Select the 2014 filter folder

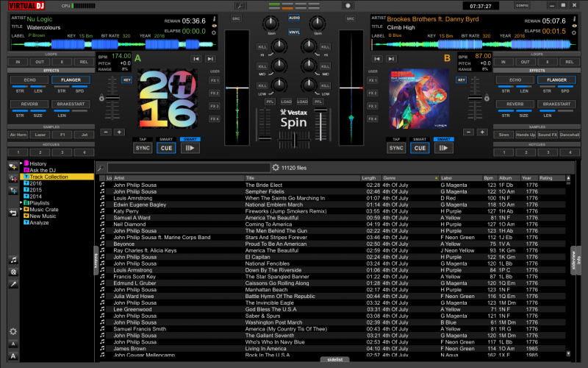(35, 197)
